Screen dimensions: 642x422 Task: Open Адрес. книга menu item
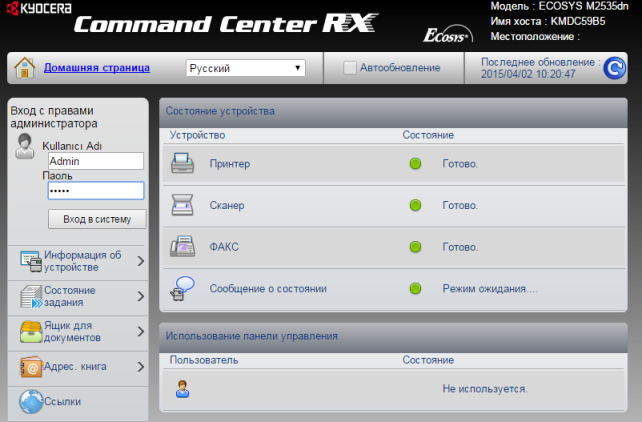pyautogui.click(x=78, y=367)
